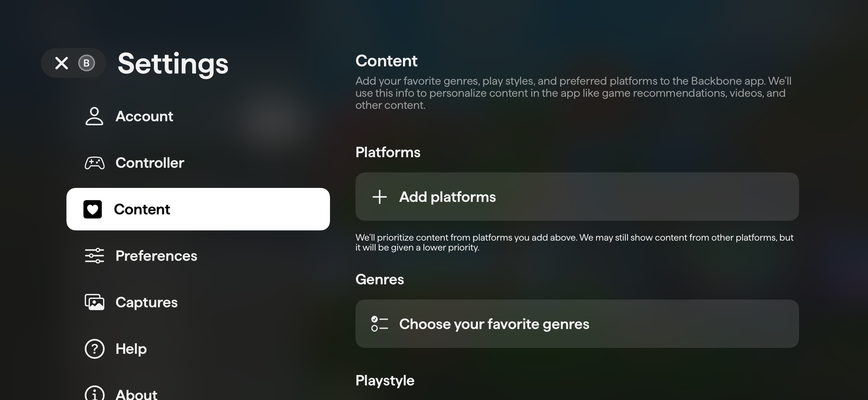Click the Controller gamepad icon

pos(94,163)
